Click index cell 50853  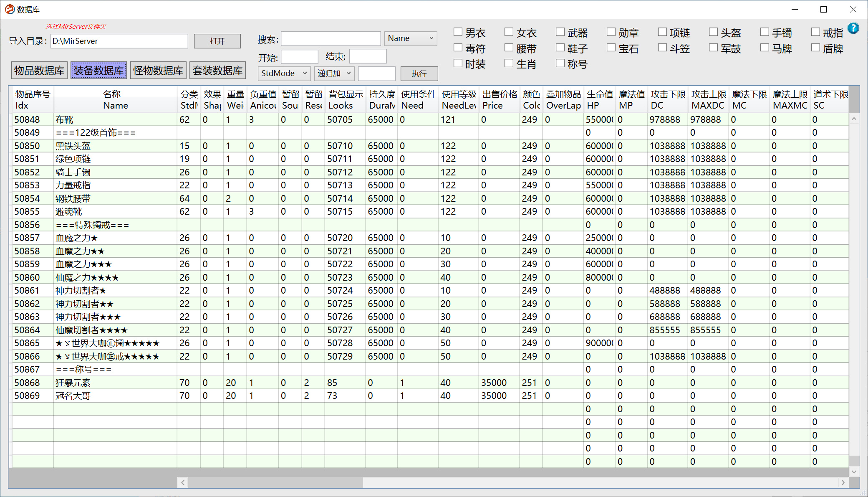tap(33, 185)
